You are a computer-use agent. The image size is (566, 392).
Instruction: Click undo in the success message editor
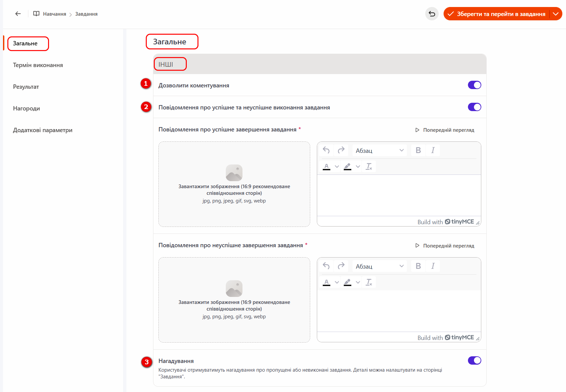326,150
